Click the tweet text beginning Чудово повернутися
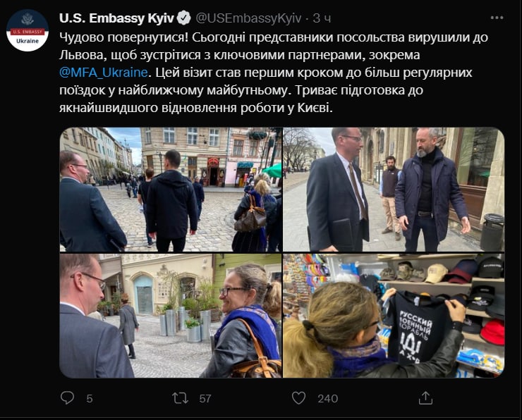The height and width of the screenshot is (420, 522). pyautogui.click(x=274, y=73)
